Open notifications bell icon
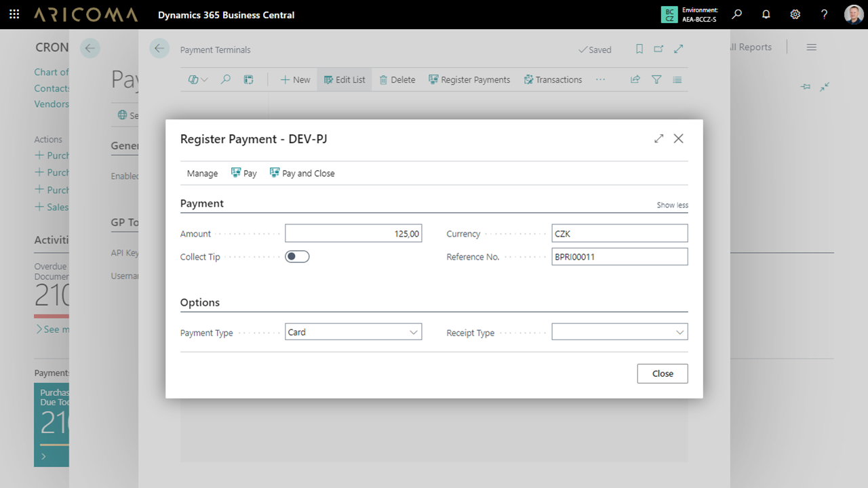Image resolution: width=868 pixels, height=488 pixels. coord(766,14)
